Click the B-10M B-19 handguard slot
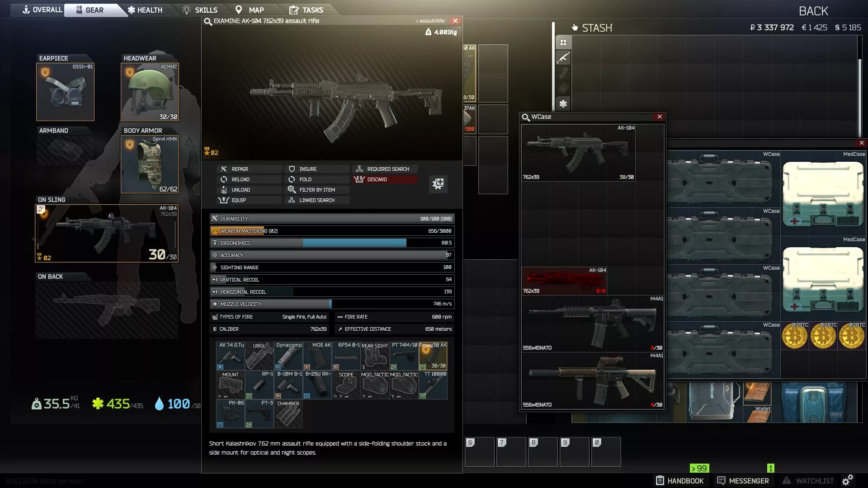 point(288,385)
